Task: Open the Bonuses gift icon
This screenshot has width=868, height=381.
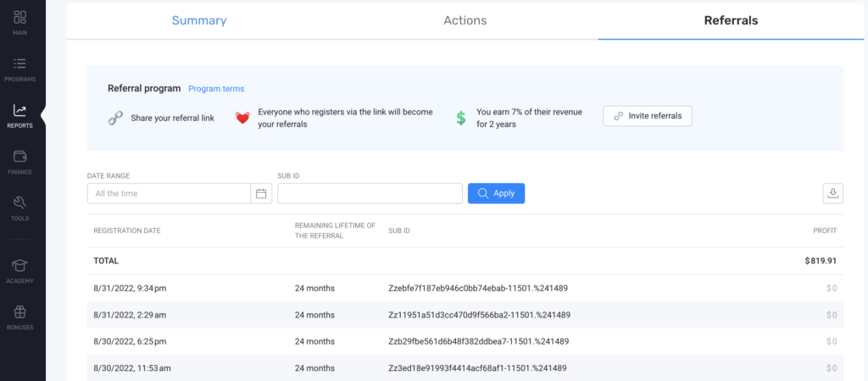Action: [x=19, y=312]
